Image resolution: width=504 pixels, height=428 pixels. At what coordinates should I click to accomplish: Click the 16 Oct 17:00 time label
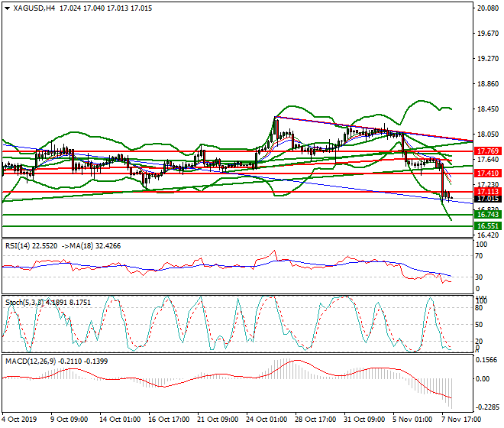point(167,420)
